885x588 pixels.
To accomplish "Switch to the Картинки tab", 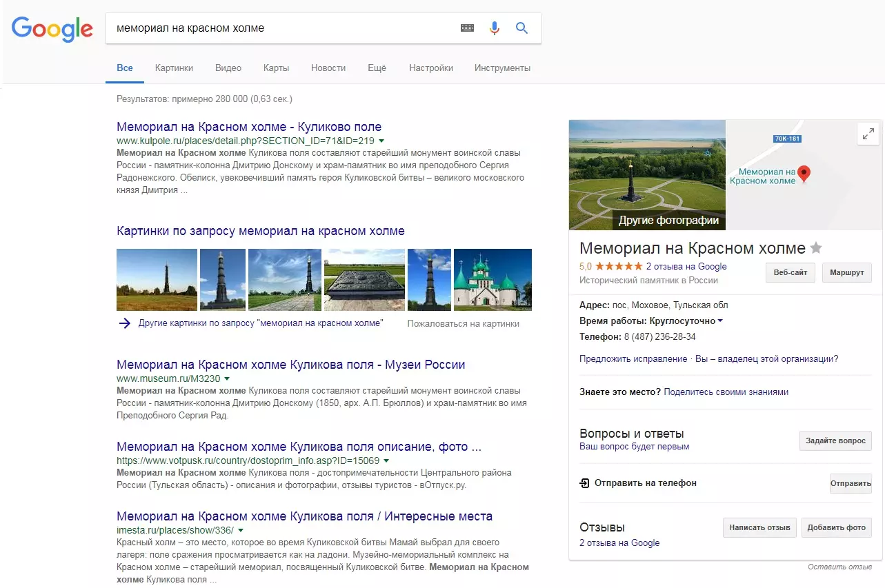I will pos(174,68).
